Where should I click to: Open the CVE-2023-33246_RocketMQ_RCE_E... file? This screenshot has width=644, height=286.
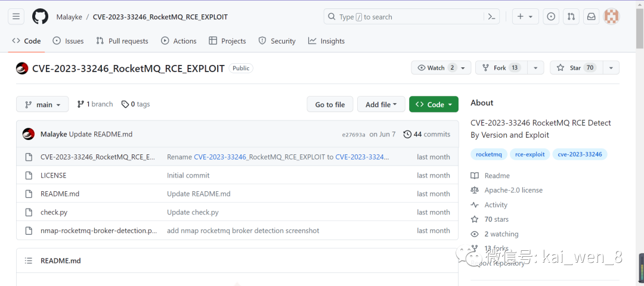98,157
